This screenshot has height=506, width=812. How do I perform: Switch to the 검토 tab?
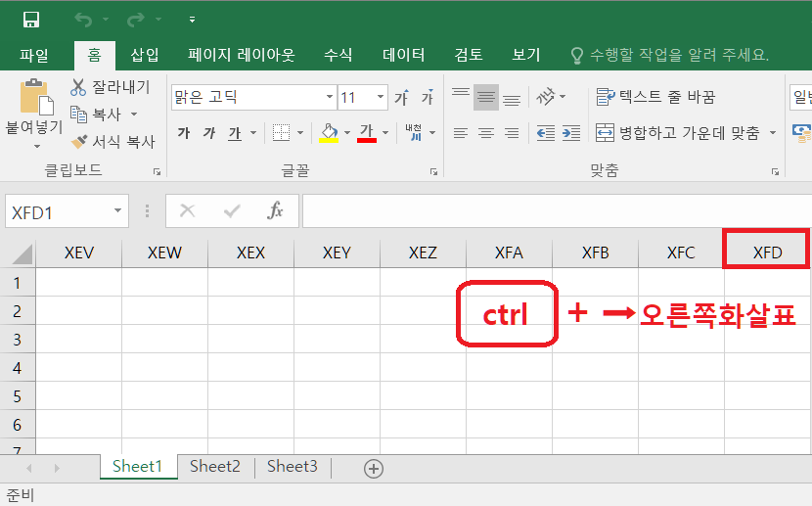coord(469,55)
